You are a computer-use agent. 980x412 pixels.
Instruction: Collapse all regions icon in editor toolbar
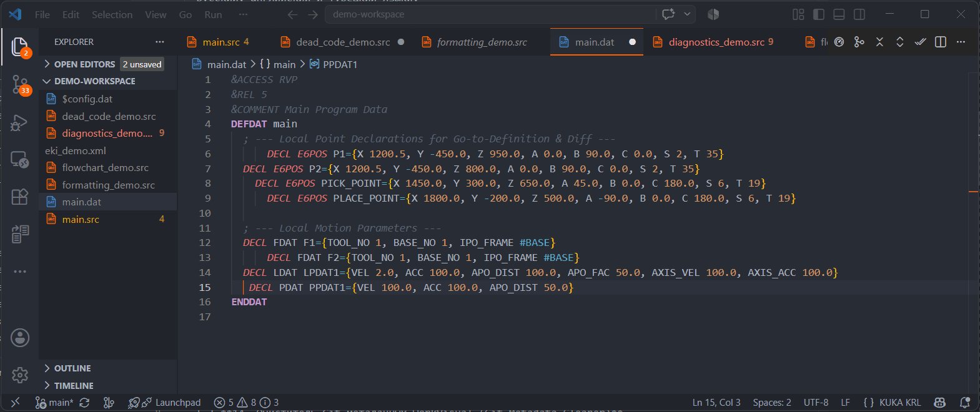pyautogui.click(x=879, y=42)
